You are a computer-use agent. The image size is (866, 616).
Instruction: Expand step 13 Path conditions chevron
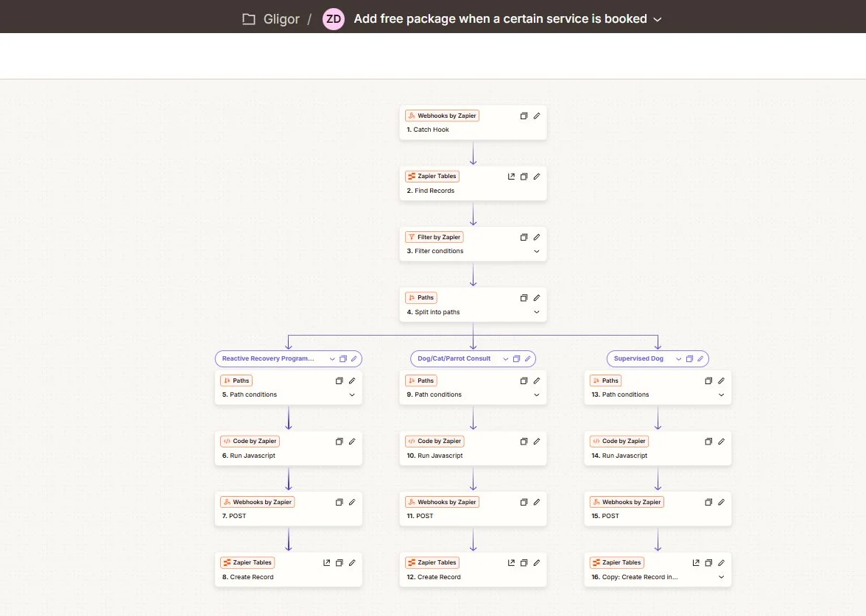click(x=721, y=394)
